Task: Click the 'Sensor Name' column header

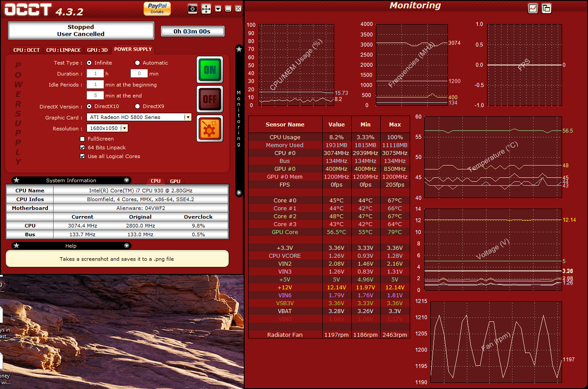Action: (285, 125)
